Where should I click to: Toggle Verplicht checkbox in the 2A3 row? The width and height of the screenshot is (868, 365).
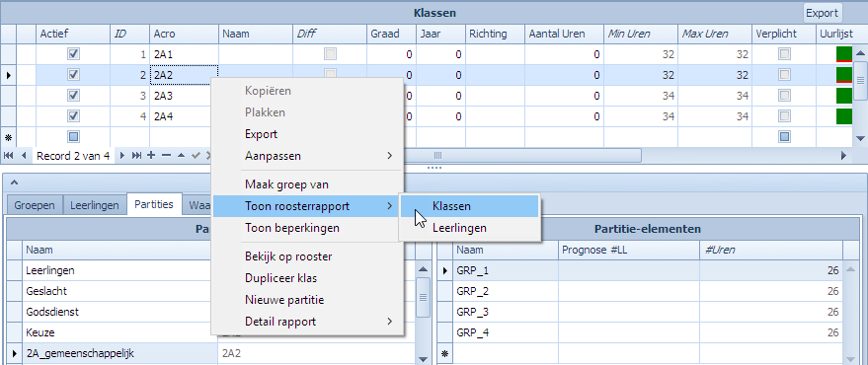(785, 95)
